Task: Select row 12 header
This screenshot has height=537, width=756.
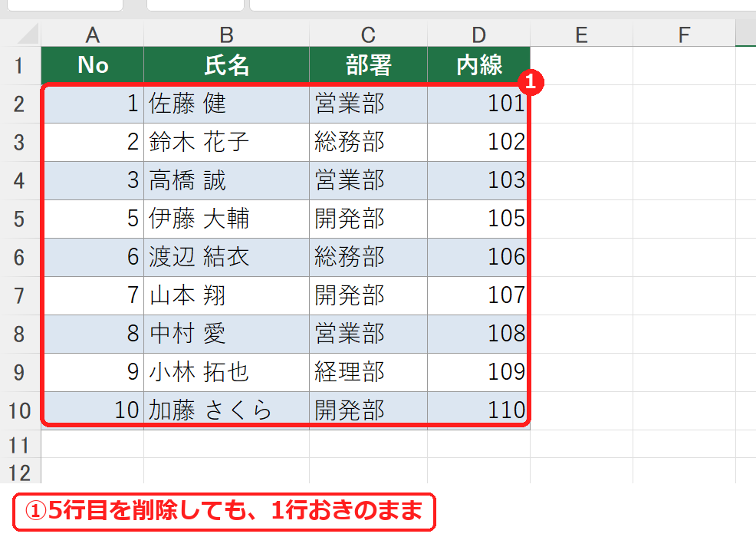Action: coord(19,471)
